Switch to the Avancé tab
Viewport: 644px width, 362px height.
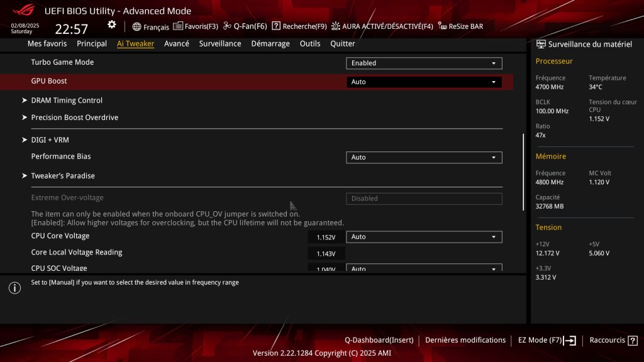177,43
